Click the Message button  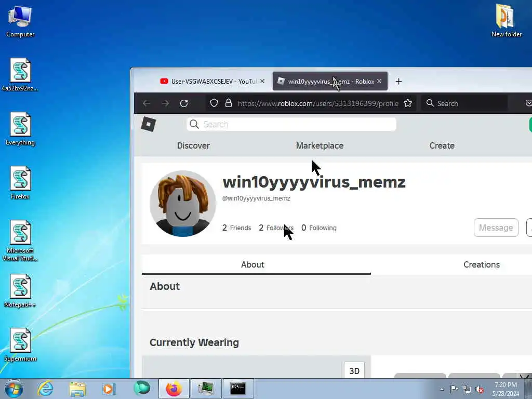tap(496, 228)
